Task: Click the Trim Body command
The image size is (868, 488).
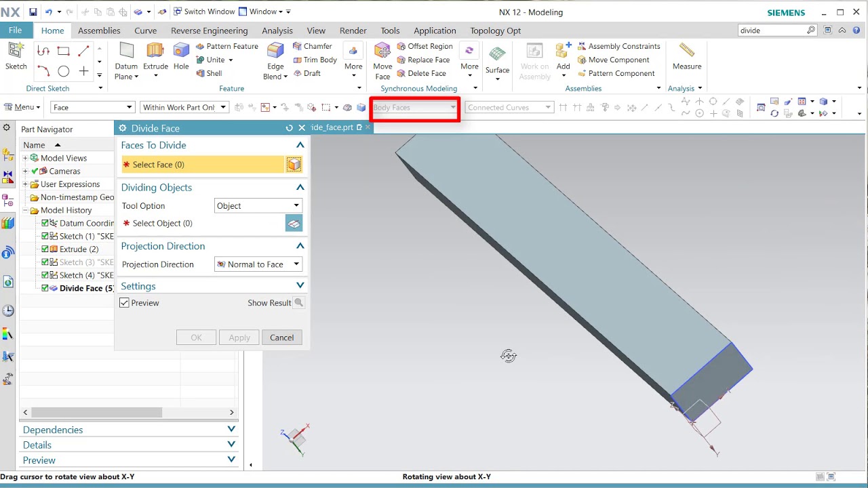Action: tap(315, 60)
